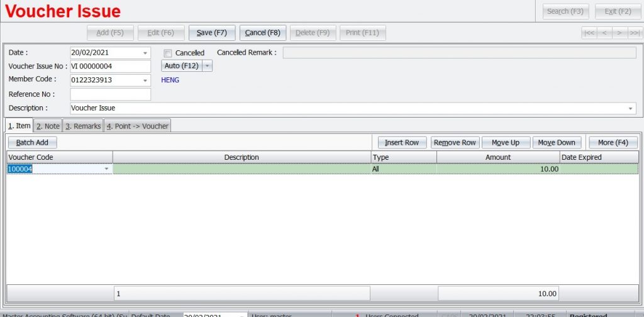Open the 4. Point -> Voucher tab
644x317 pixels.
pyautogui.click(x=138, y=126)
